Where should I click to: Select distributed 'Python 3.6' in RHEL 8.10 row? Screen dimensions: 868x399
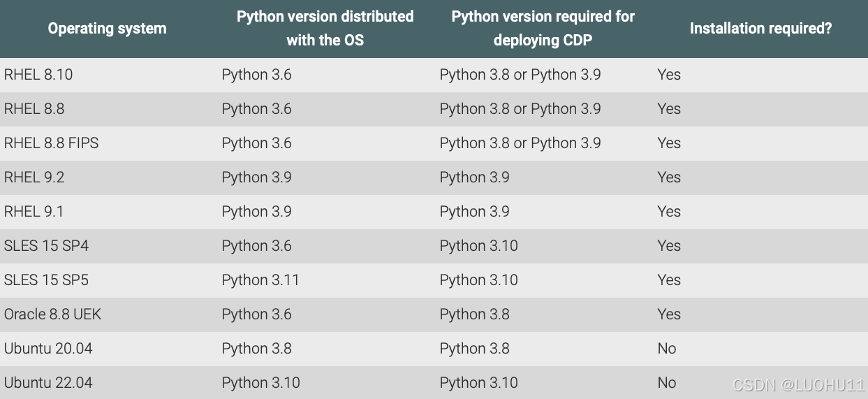click(257, 75)
